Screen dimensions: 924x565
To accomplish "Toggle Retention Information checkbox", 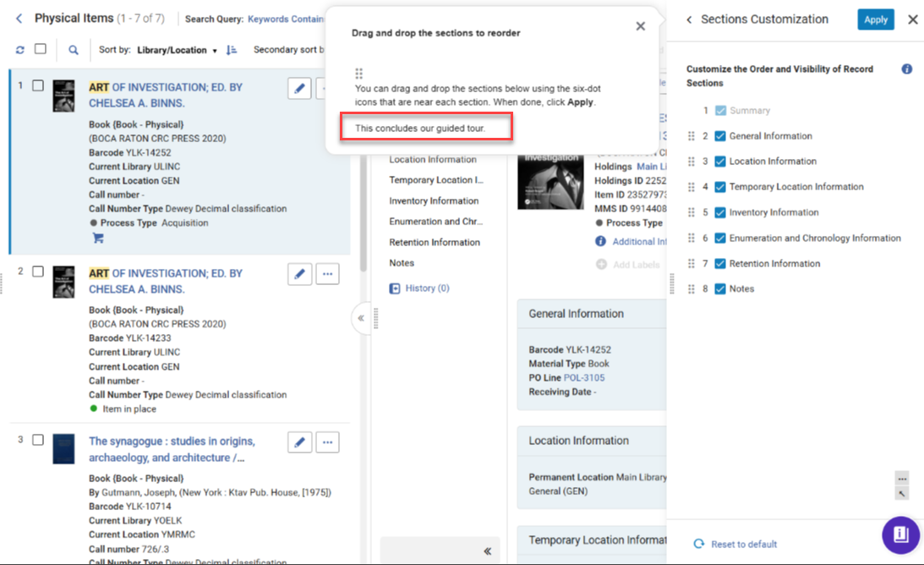I will pos(720,264).
